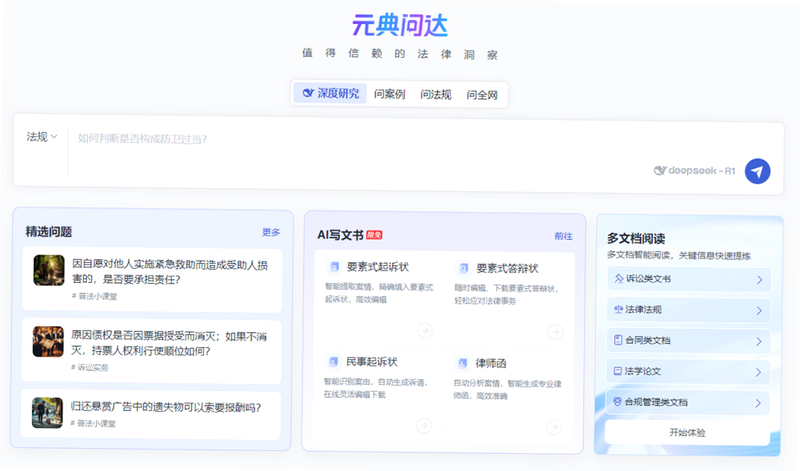Open the thumbnail for 悬赏广告 question

click(47, 412)
